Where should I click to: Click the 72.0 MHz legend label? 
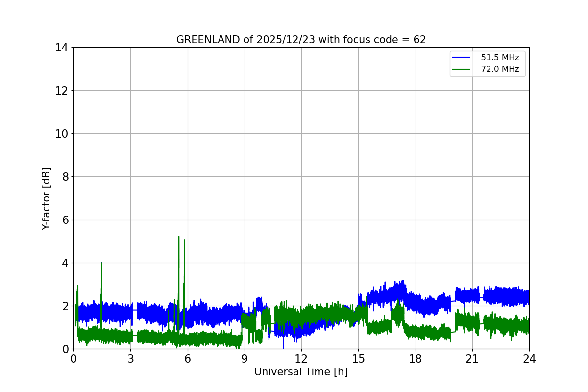(x=500, y=69)
